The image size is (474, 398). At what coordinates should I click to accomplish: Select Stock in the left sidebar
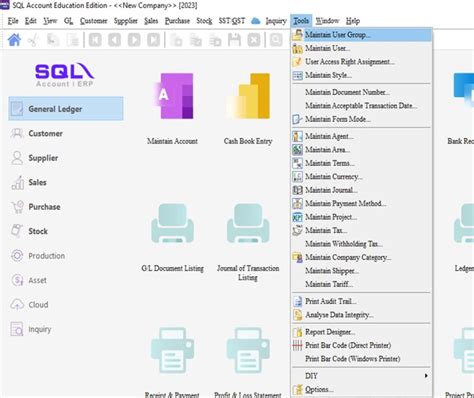pos(66,231)
